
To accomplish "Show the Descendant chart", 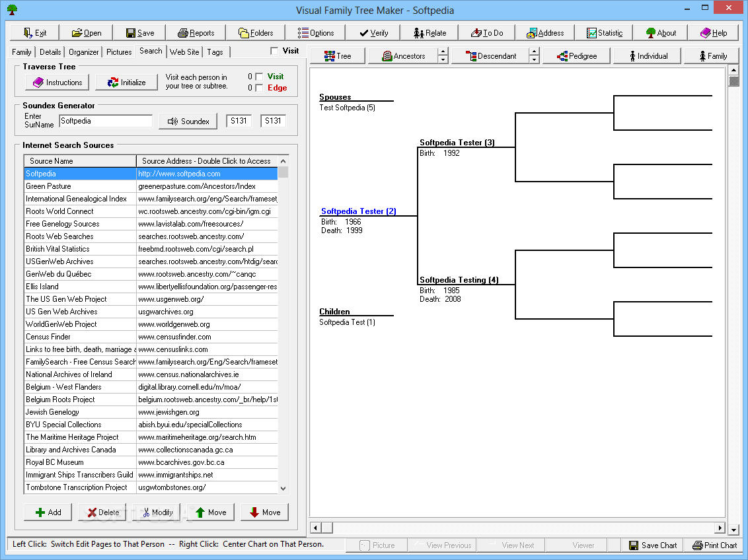I will point(490,55).
